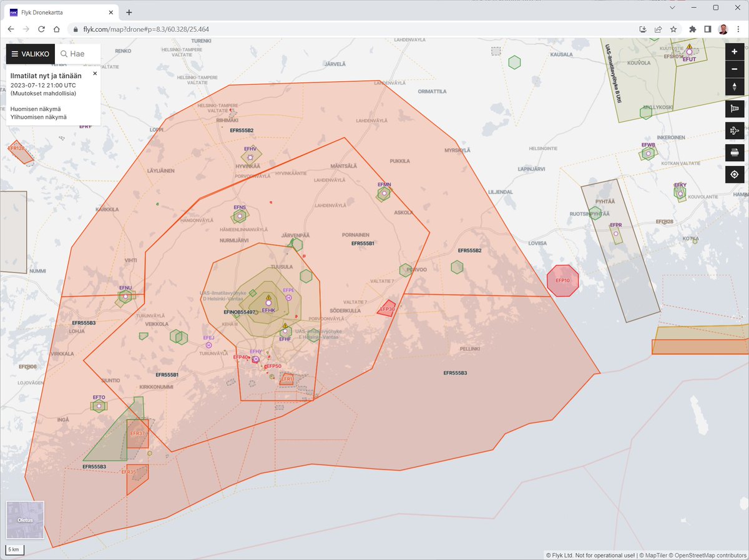The height and width of the screenshot is (560, 749).
Task: Click the EFR37 restricted area label
Action: point(137,433)
